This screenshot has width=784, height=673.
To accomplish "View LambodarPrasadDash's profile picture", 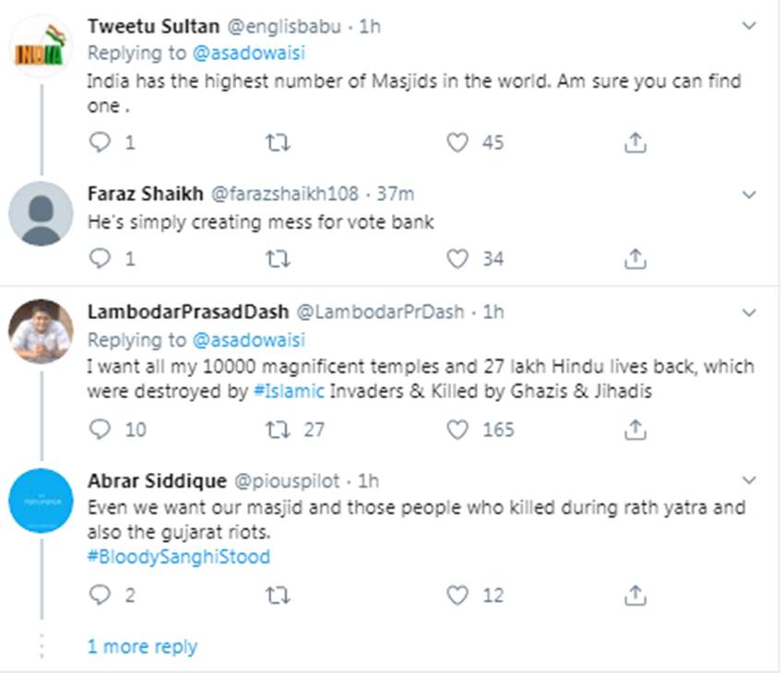I will pos(41,331).
